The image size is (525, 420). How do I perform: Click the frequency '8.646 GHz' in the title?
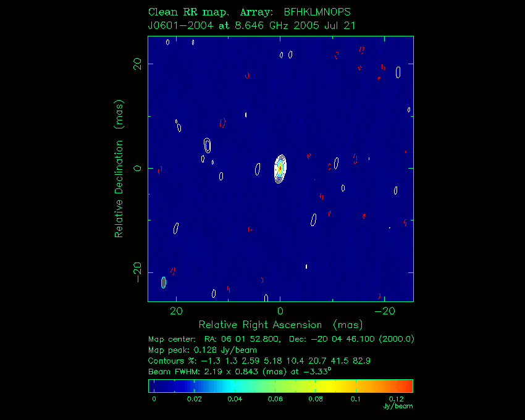coord(261,26)
